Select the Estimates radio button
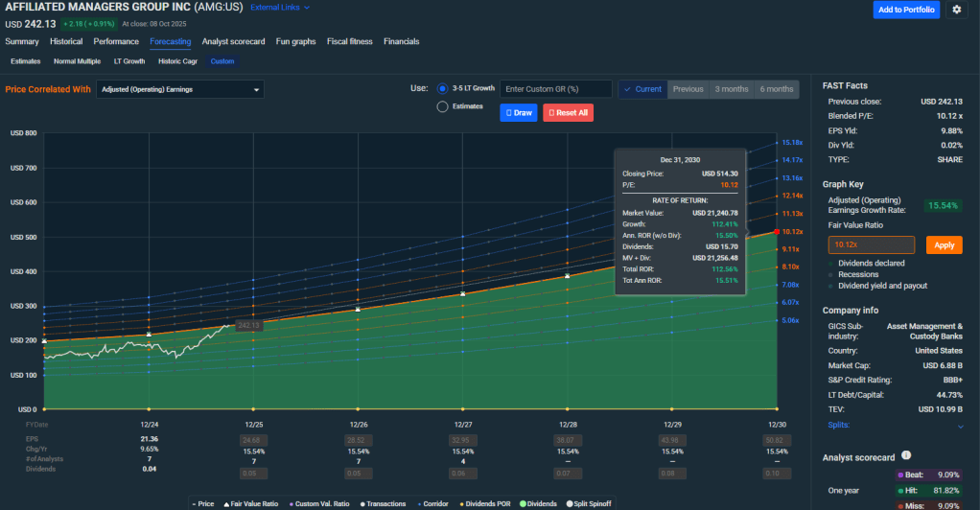 (442, 106)
